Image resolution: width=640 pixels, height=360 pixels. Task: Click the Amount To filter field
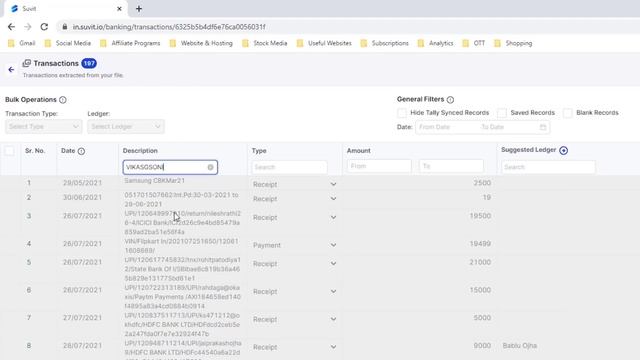[x=451, y=166]
